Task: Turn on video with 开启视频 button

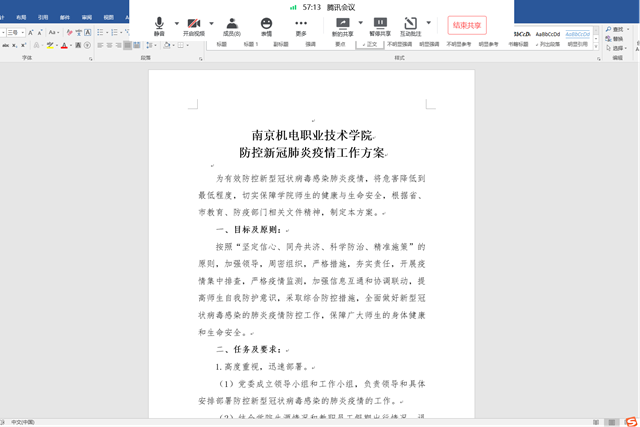Action: click(x=193, y=26)
